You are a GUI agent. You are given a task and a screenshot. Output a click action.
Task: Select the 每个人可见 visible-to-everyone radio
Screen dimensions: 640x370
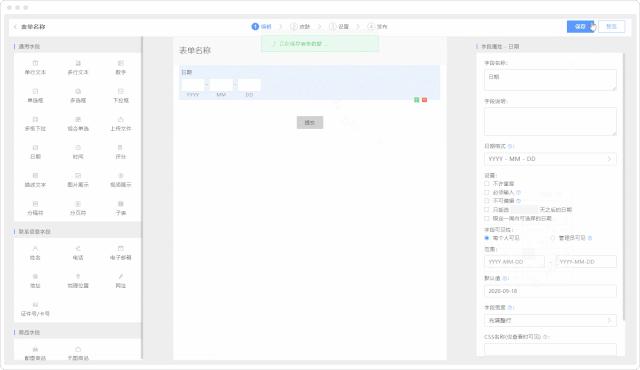pos(487,238)
